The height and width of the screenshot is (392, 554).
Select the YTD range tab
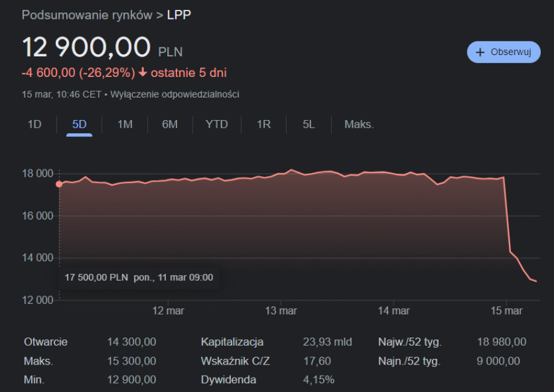[x=217, y=124]
